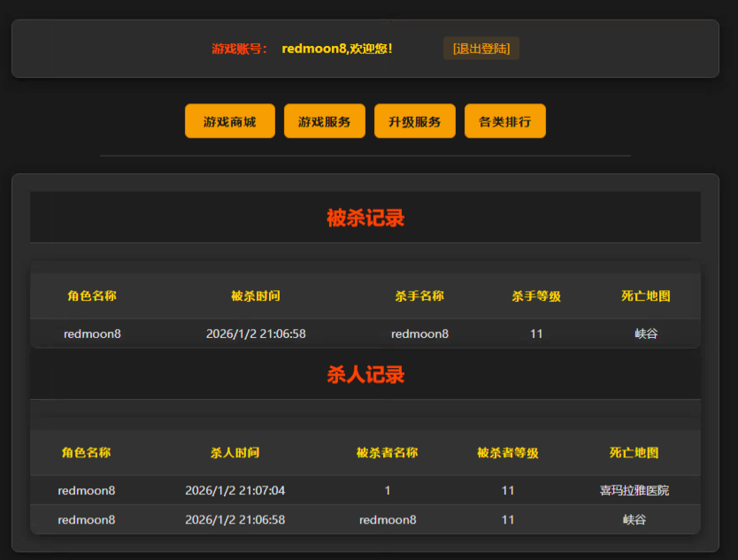Click the 杀人时间 column header
This screenshot has height=560, width=738.
(x=235, y=453)
